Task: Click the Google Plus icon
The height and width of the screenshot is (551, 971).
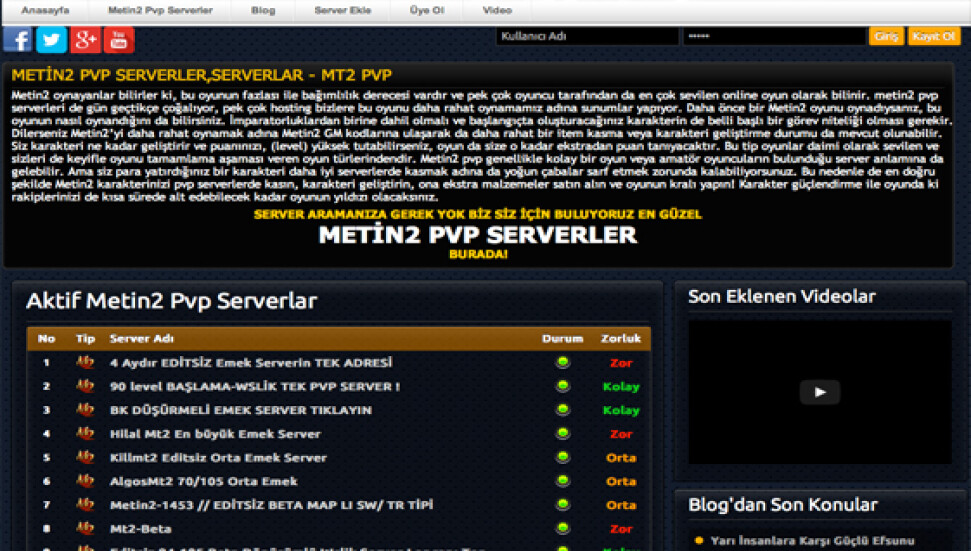Action: [x=85, y=39]
